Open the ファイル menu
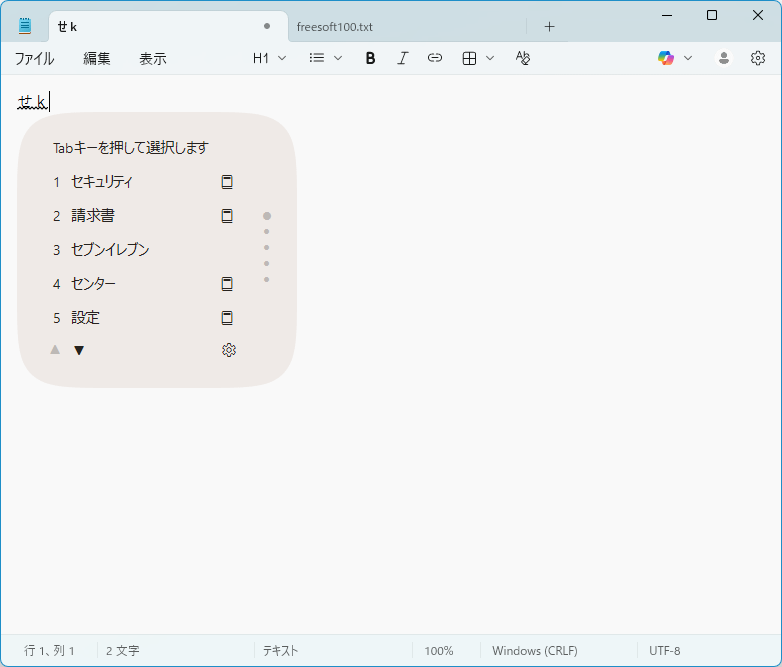Viewport: 782px width, 667px height. coord(34,58)
